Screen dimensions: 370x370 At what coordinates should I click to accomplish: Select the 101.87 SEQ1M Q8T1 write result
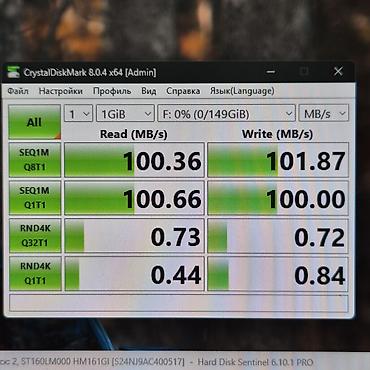pos(278,160)
